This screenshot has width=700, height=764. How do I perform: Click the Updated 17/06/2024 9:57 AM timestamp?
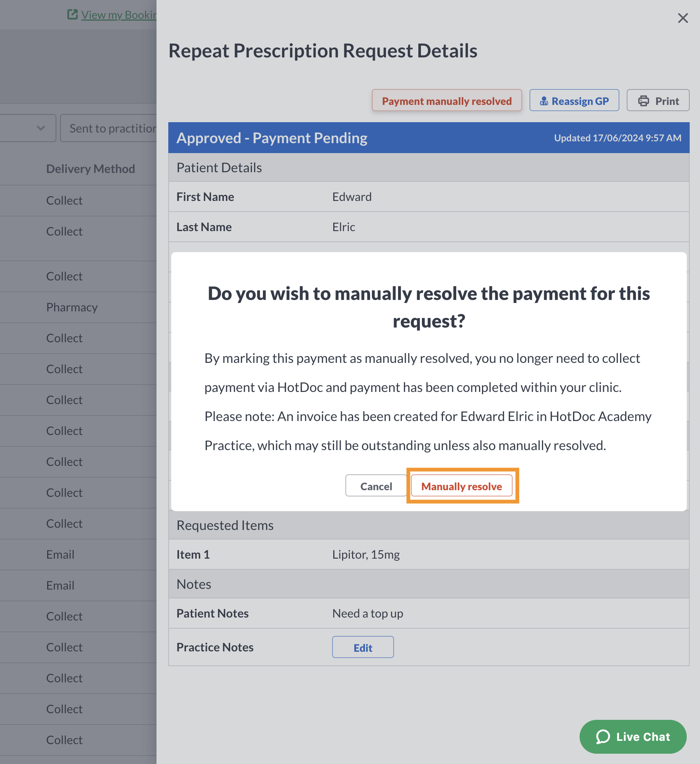pyautogui.click(x=618, y=138)
